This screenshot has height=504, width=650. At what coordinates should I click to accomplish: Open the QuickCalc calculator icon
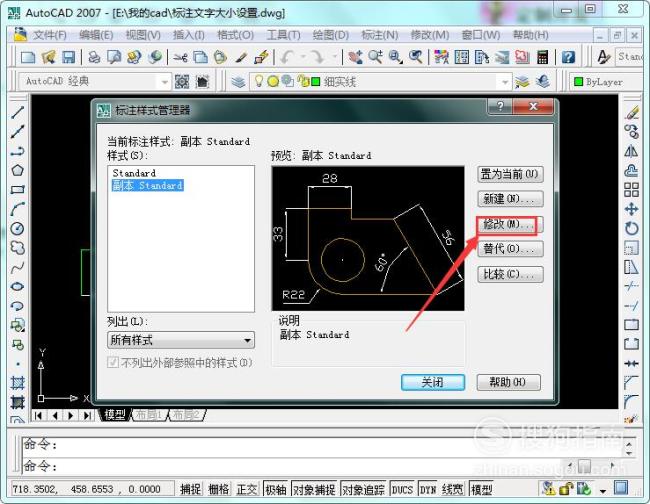[542, 57]
